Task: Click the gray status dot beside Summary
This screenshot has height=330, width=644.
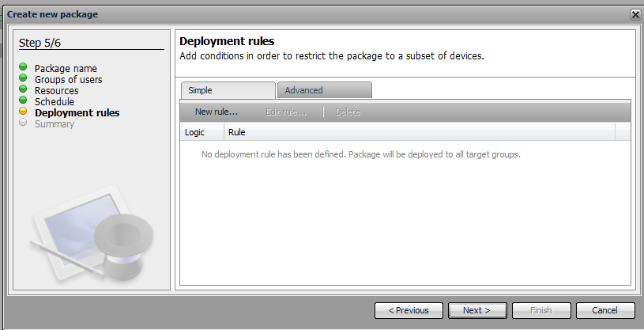Action: [24, 123]
